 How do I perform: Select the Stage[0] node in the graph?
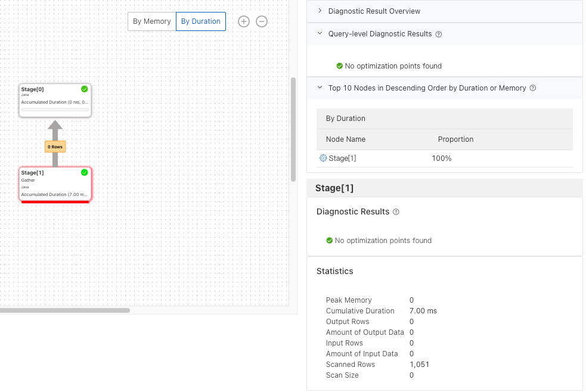click(55, 100)
